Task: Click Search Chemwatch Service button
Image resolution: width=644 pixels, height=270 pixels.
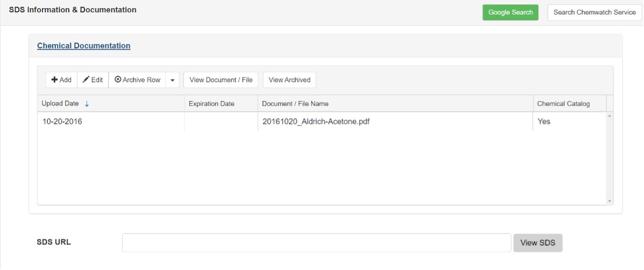Action: pos(595,12)
